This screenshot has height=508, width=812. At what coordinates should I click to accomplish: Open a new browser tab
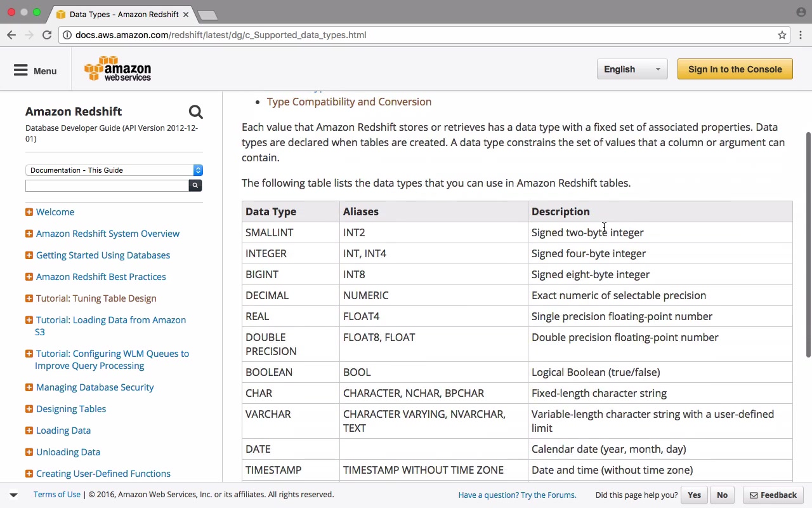pos(207,15)
